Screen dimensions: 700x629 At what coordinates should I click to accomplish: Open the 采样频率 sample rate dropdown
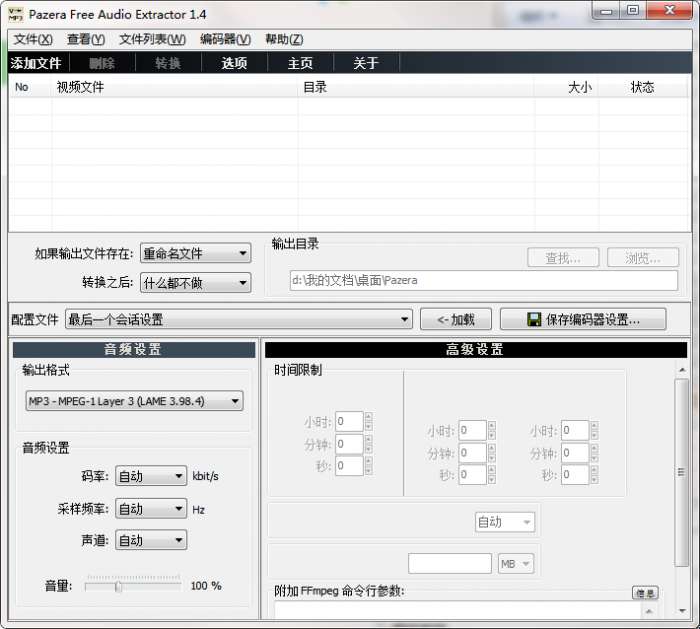point(151,509)
